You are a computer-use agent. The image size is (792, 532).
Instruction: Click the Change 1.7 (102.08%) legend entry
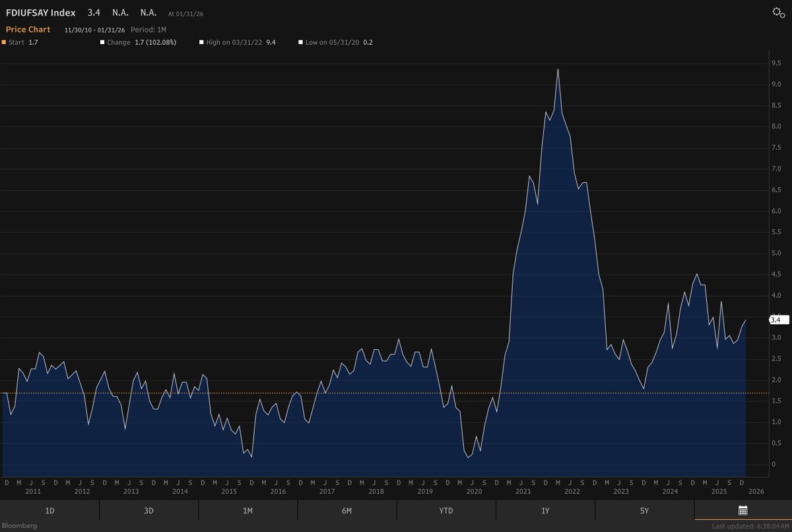(x=138, y=42)
